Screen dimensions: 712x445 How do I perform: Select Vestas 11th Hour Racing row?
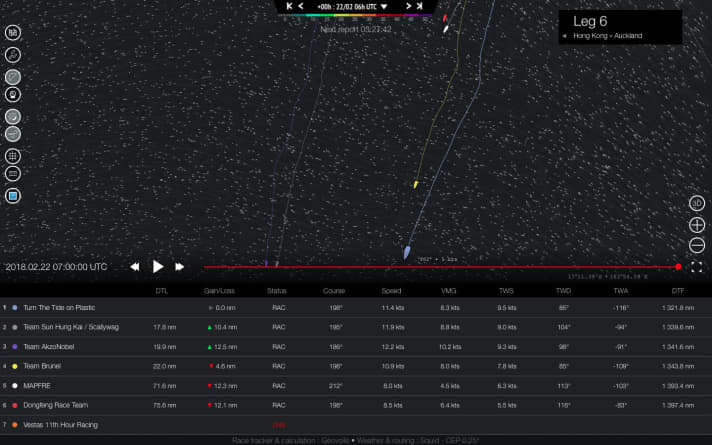point(356,425)
